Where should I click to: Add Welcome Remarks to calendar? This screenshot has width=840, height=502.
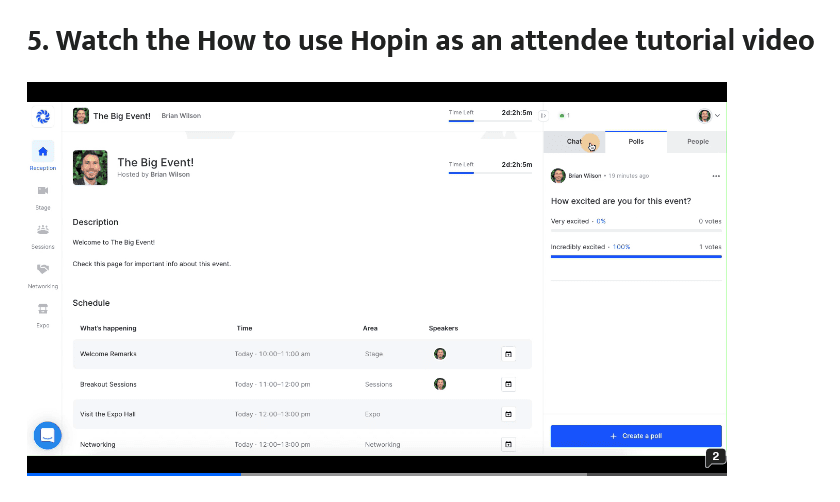[x=508, y=354]
